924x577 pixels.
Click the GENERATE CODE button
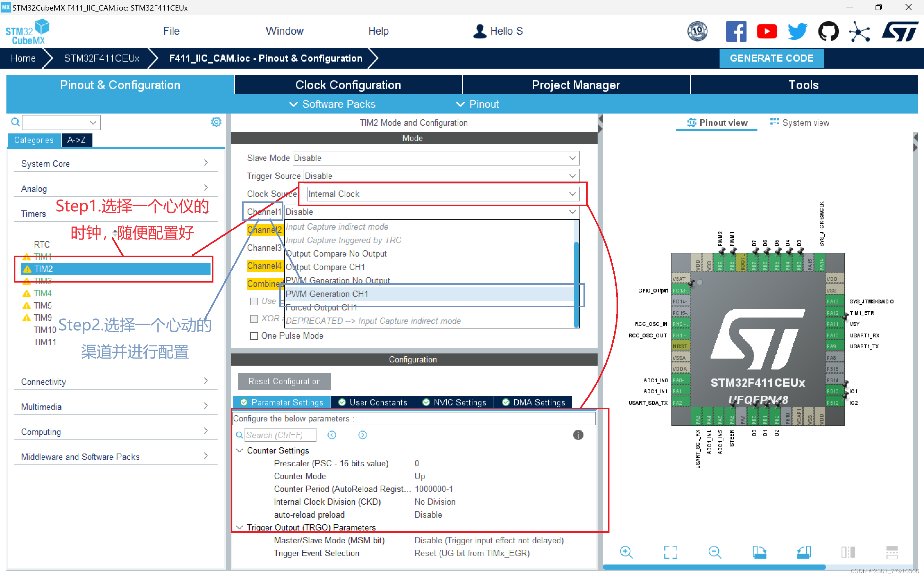pos(771,58)
